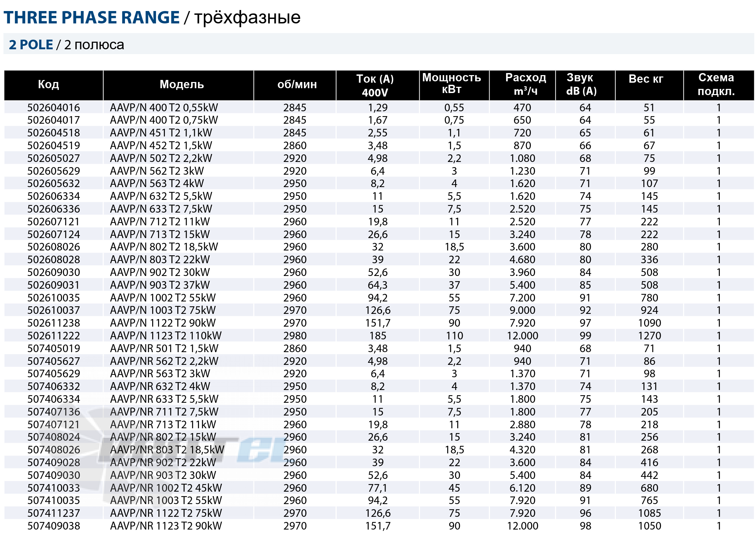Select code cell 507411237
The height and width of the screenshot is (533, 756).
click(54, 513)
